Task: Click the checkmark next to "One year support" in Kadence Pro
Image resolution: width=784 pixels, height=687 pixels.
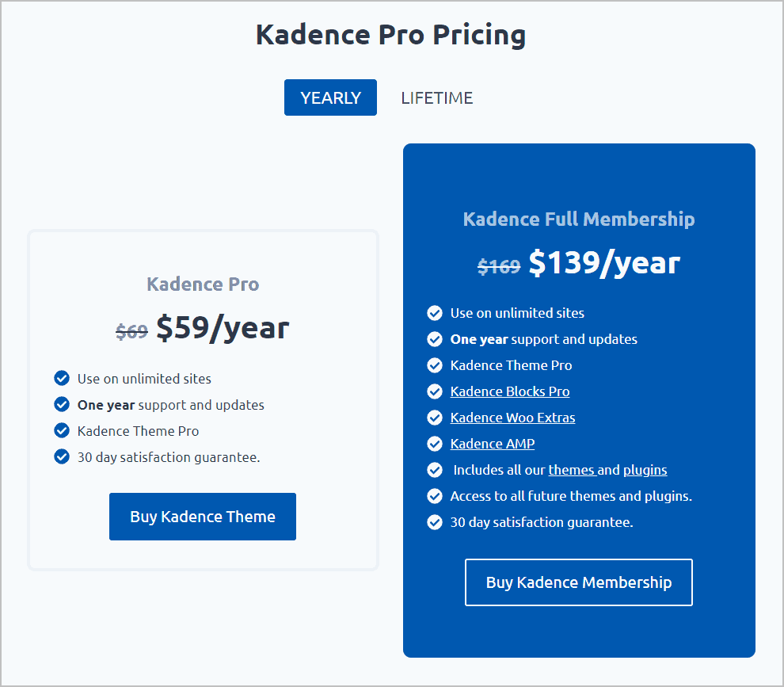Action: (62, 404)
